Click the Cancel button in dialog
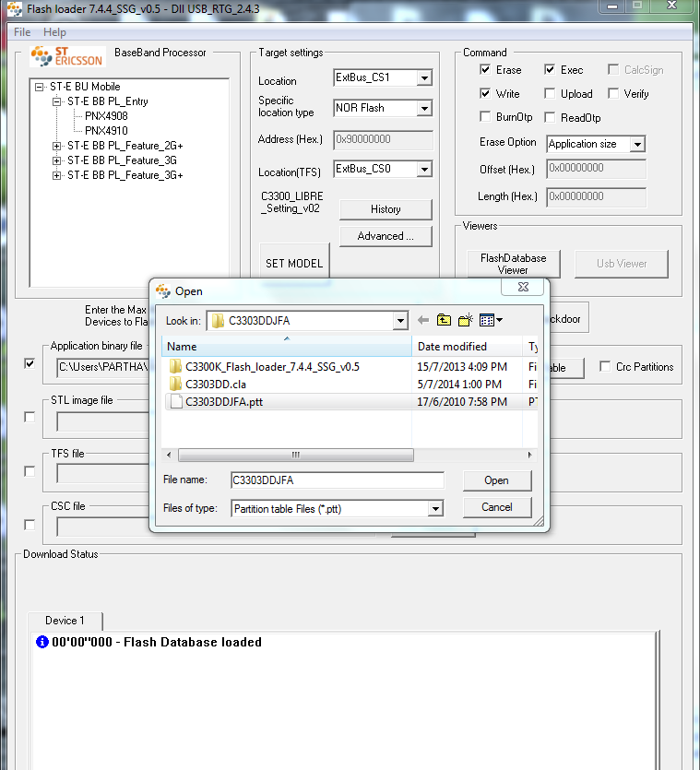700x770 pixels. (x=496, y=507)
